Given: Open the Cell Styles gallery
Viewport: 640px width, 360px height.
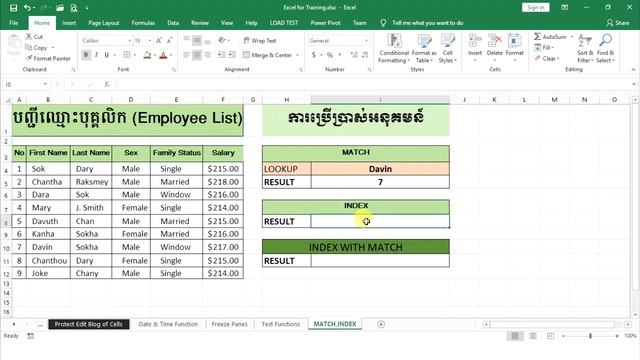Looking at the screenshot, I should (448, 49).
